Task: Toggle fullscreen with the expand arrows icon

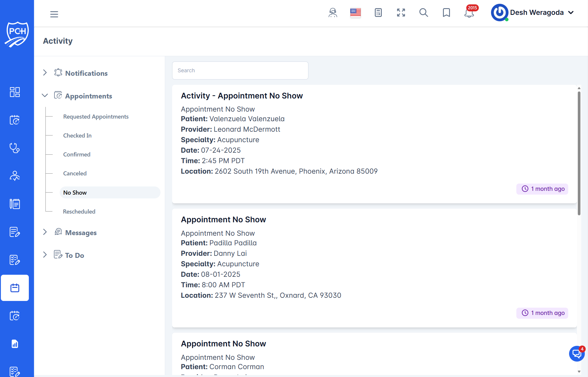Action: point(401,13)
